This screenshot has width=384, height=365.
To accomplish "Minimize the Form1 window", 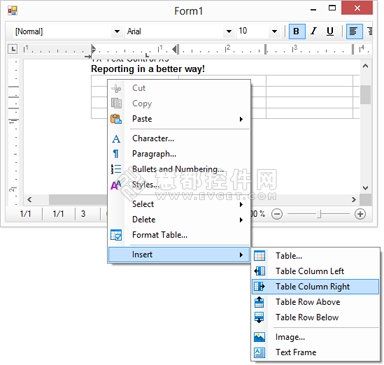I will (313, 9).
